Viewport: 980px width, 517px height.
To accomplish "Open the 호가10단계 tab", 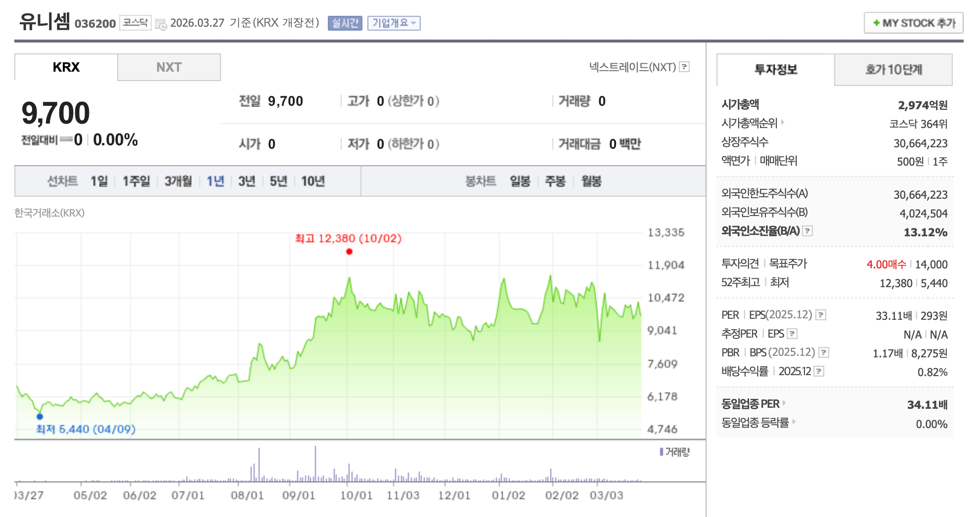I will tap(893, 70).
